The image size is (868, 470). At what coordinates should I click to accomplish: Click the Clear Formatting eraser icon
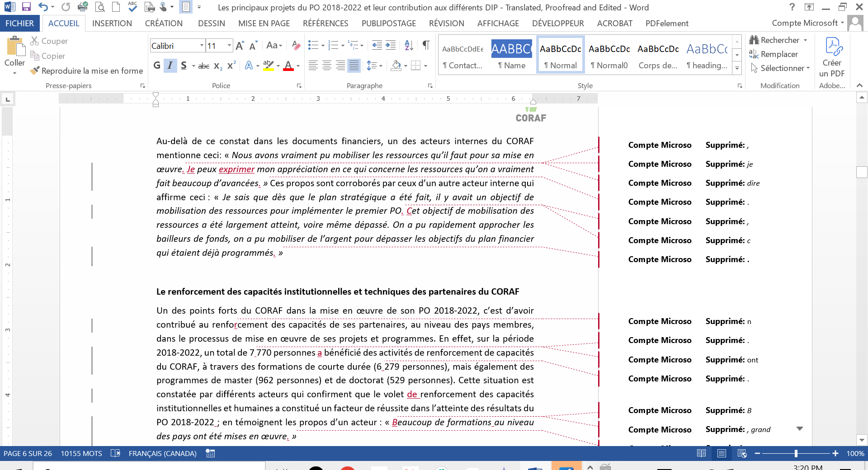coord(296,45)
